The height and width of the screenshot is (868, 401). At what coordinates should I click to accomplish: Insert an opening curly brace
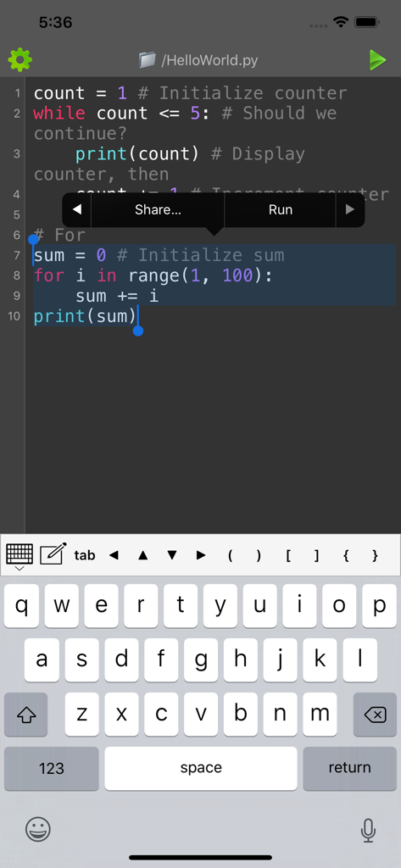coord(346,555)
